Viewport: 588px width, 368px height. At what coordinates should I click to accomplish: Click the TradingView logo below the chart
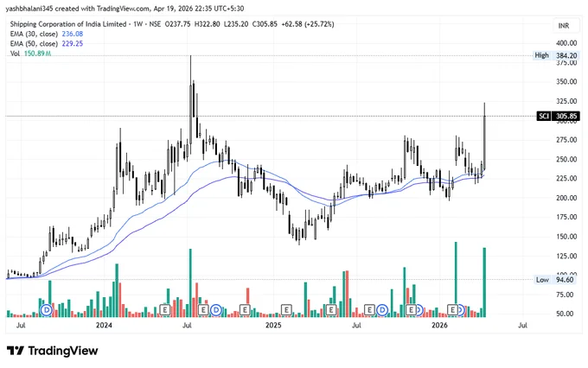tap(53, 351)
